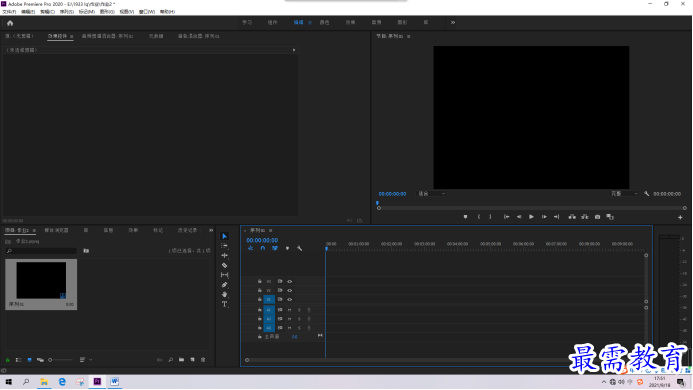Click the Project panel trash icon
The image size is (693, 390).
pos(203,360)
